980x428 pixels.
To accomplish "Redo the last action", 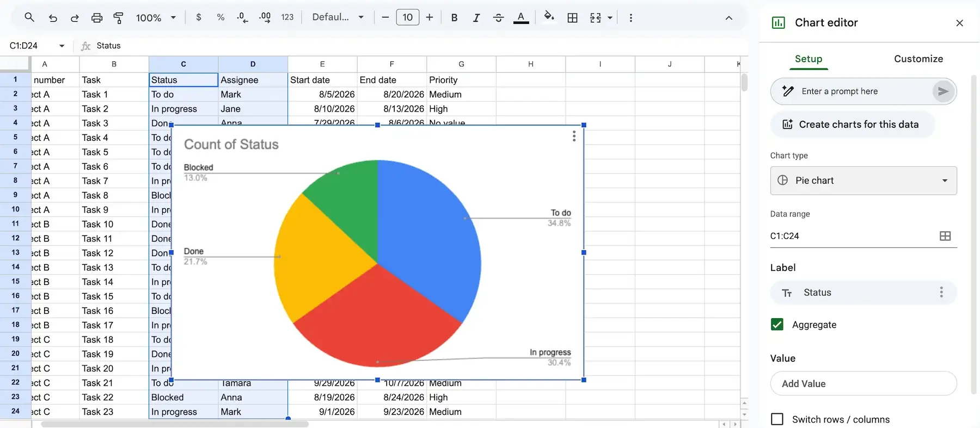I will pos(75,17).
